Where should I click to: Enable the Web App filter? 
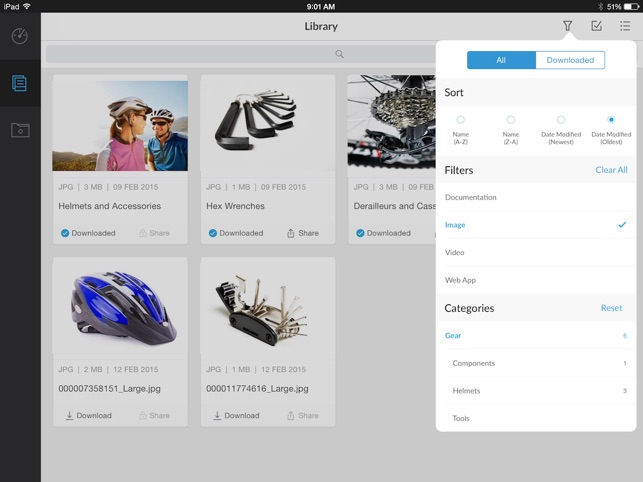(x=536, y=280)
